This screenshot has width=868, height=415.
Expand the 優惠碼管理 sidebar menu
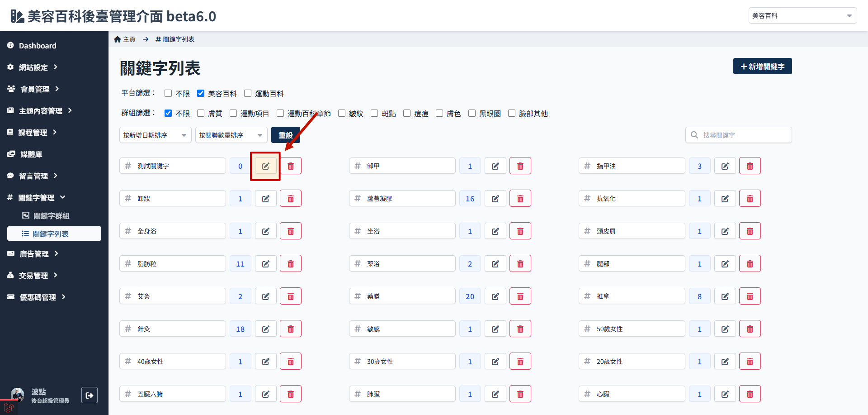[36, 297]
